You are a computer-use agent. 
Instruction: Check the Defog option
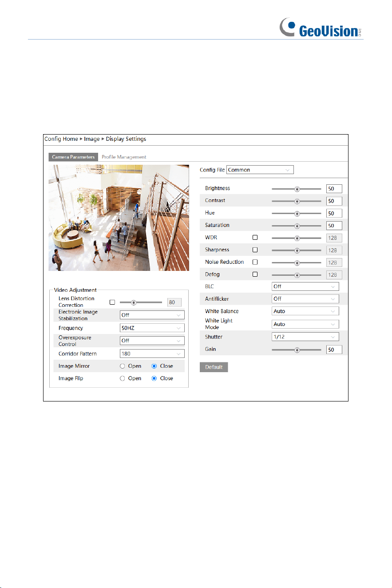tap(255, 274)
